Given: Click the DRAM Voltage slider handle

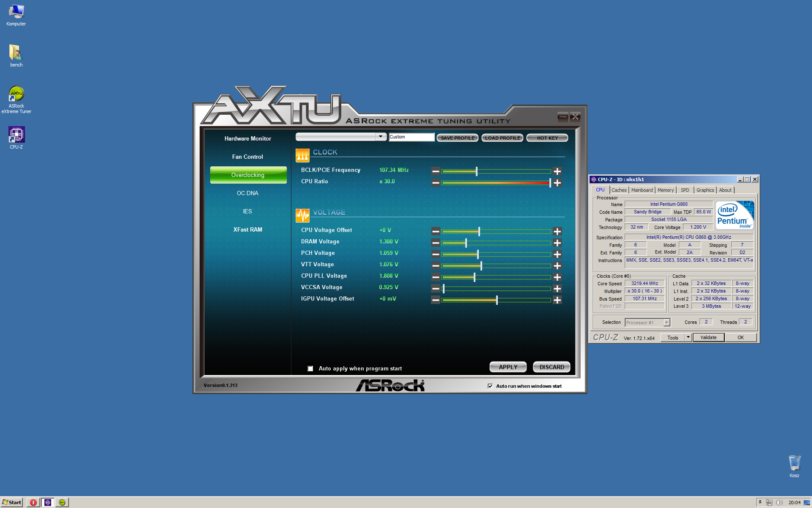Looking at the screenshot, I should [466, 243].
